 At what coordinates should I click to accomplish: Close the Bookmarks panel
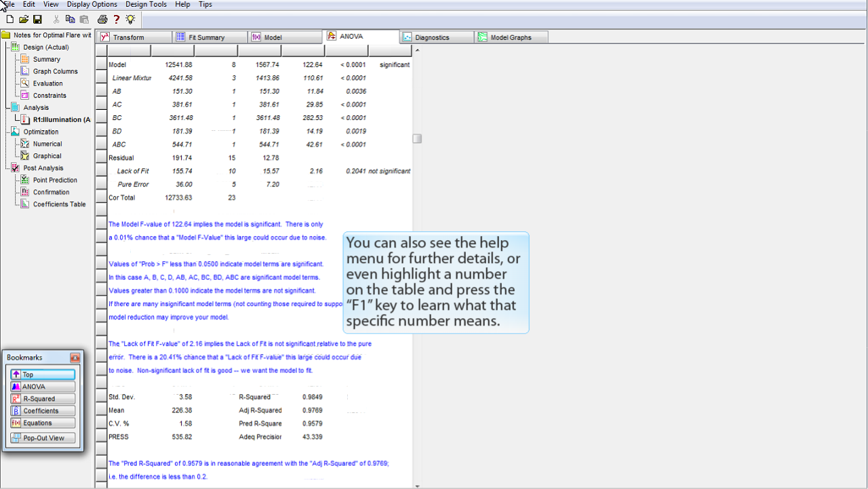(x=75, y=357)
